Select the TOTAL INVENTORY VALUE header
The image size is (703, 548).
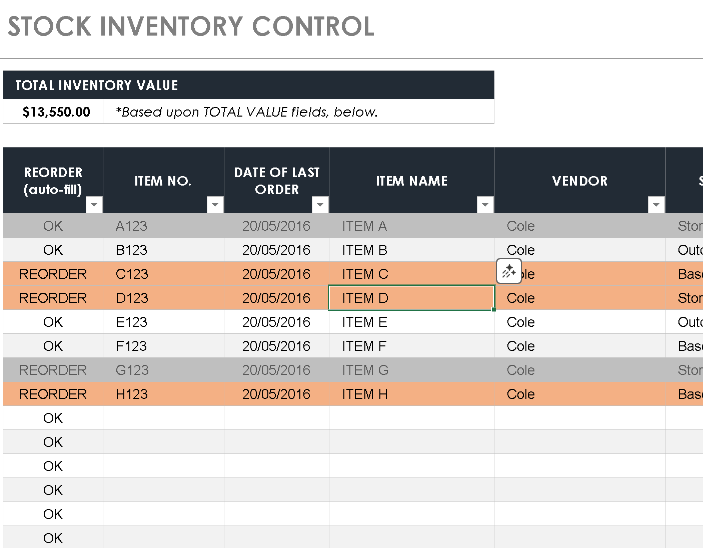(248, 85)
